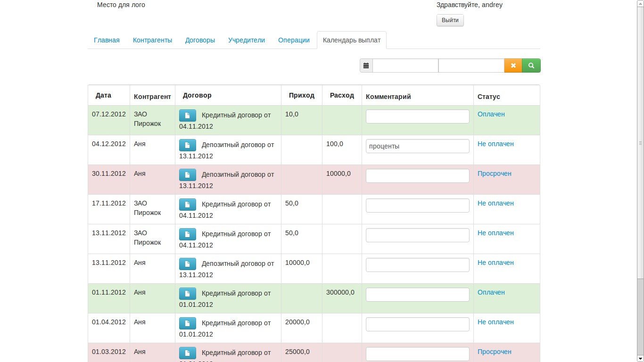Open document icon for 01.11.2012 row

click(x=188, y=294)
